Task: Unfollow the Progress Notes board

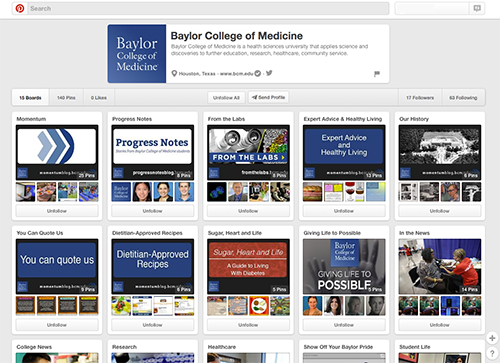Action: click(x=152, y=211)
